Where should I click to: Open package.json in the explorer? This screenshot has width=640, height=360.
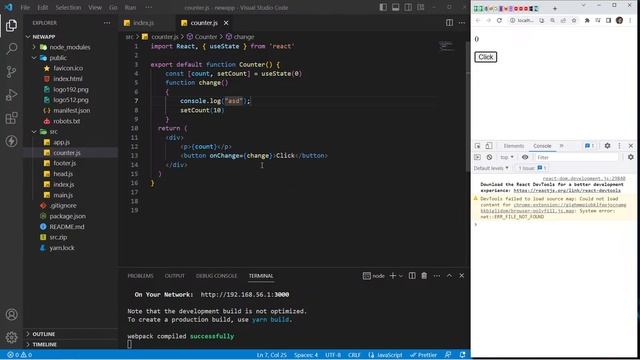coord(67,216)
